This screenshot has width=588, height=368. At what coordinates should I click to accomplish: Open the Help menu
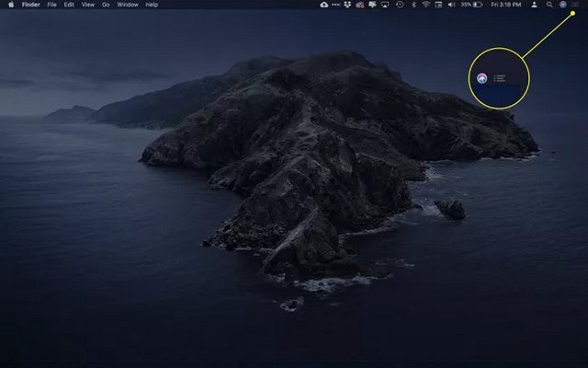152,5
